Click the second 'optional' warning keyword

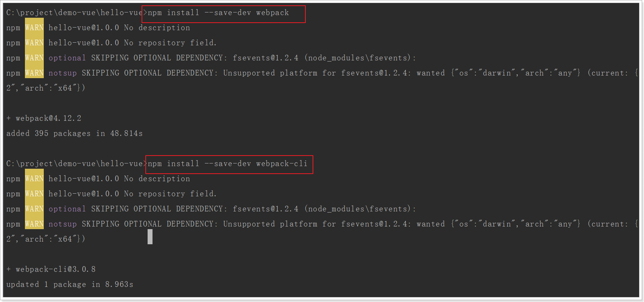[67, 209]
